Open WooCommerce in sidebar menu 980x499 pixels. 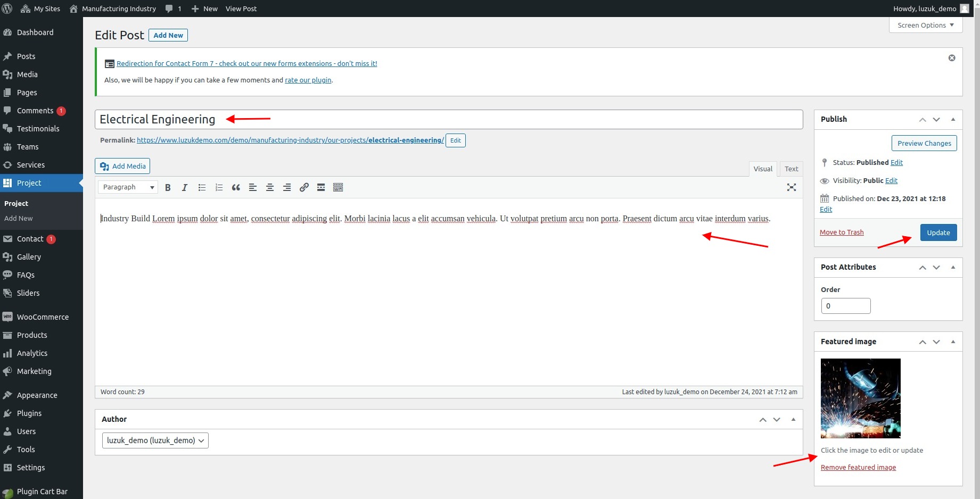[x=42, y=317]
